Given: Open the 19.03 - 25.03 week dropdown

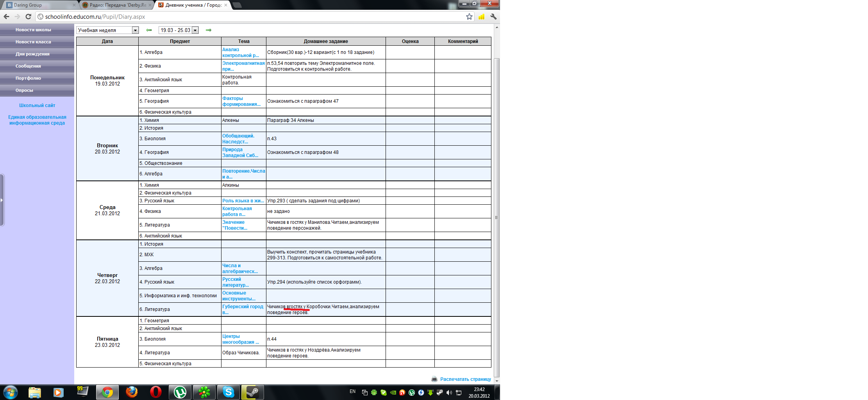Looking at the screenshot, I should click(179, 30).
